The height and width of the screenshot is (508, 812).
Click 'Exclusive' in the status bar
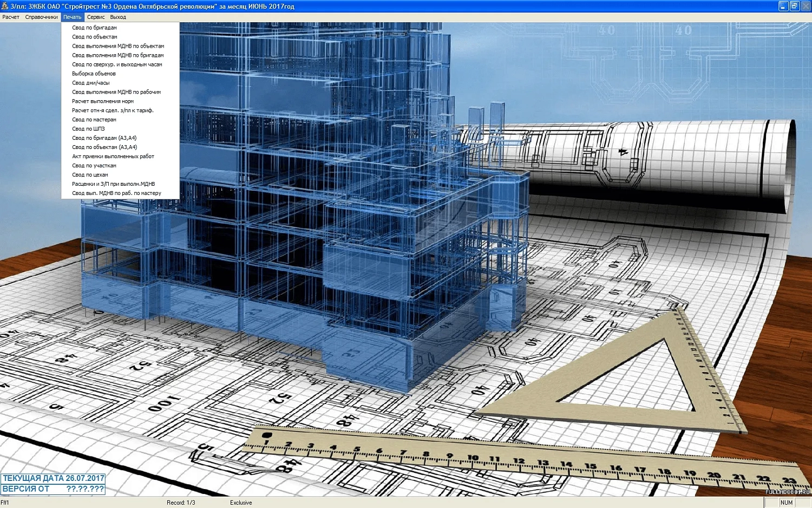click(241, 503)
